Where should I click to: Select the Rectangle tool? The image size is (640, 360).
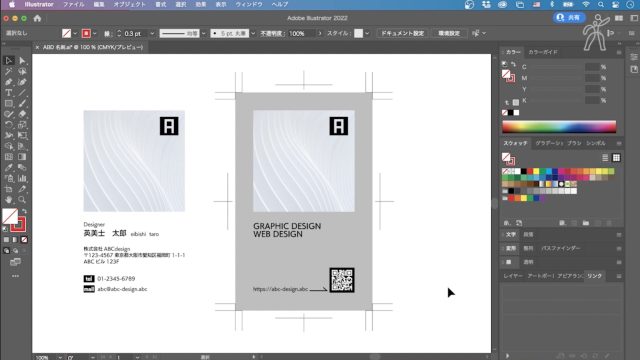pos(9,103)
